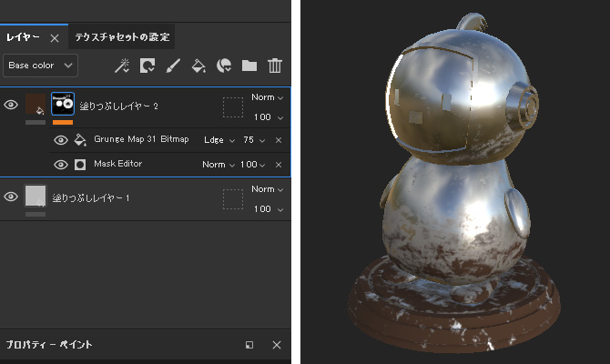Viewport: 610px width, 364px height.
Task: Click the smart material icon
Action: (x=223, y=66)
